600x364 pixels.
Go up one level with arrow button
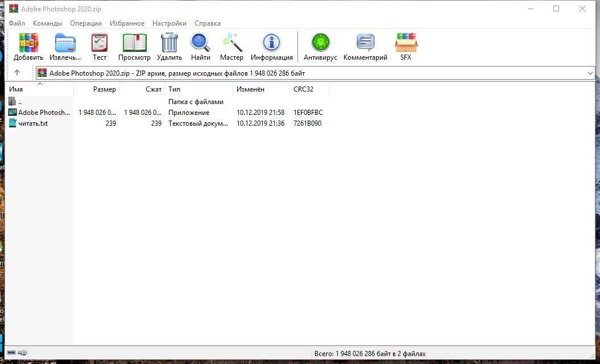coord(17,72)
